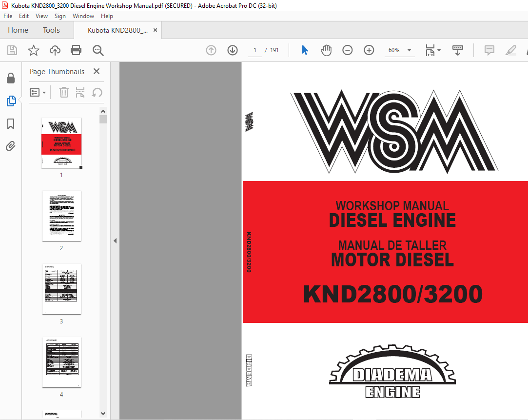
Task: Click the page number input field
Action: coord(255,50)
